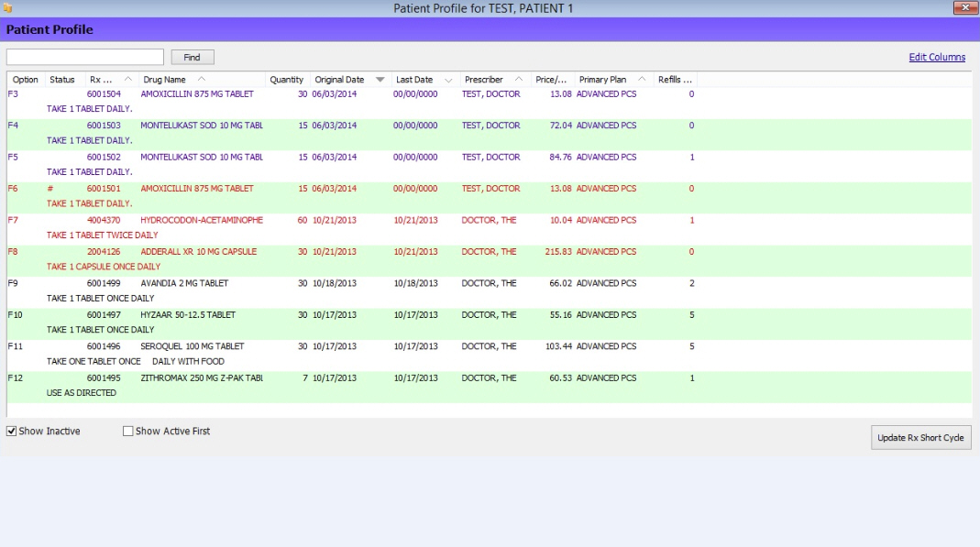Click the Original Date sort arrow

pyautogui.click(x=380, y=80)
